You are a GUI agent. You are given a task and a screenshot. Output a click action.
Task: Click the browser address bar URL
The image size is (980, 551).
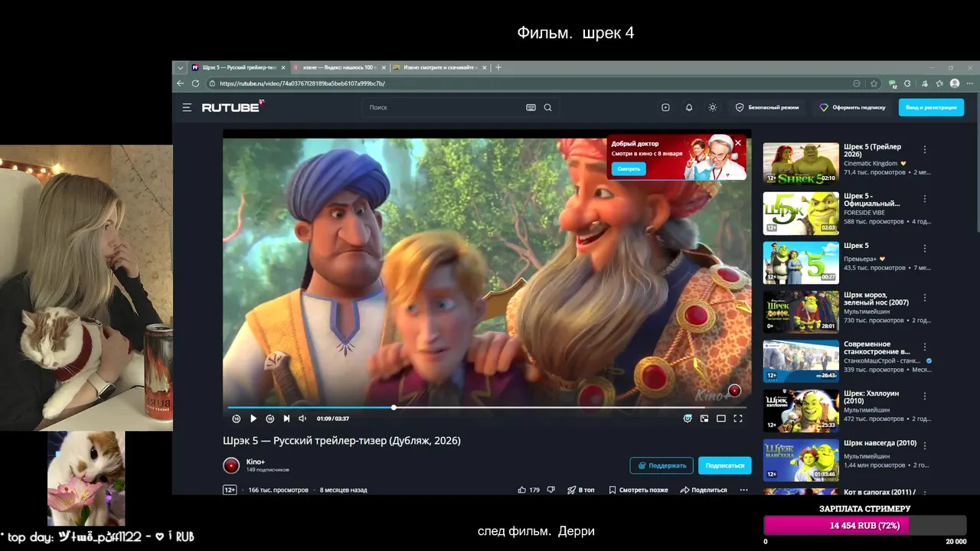pyautogui.click(x=302, y=83)
